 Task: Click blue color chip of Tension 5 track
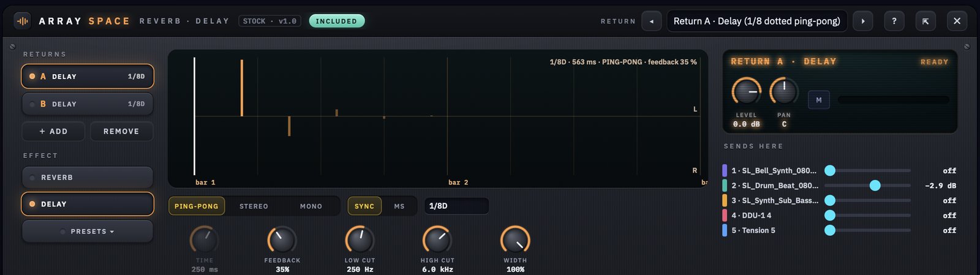(x=725, y=230)
